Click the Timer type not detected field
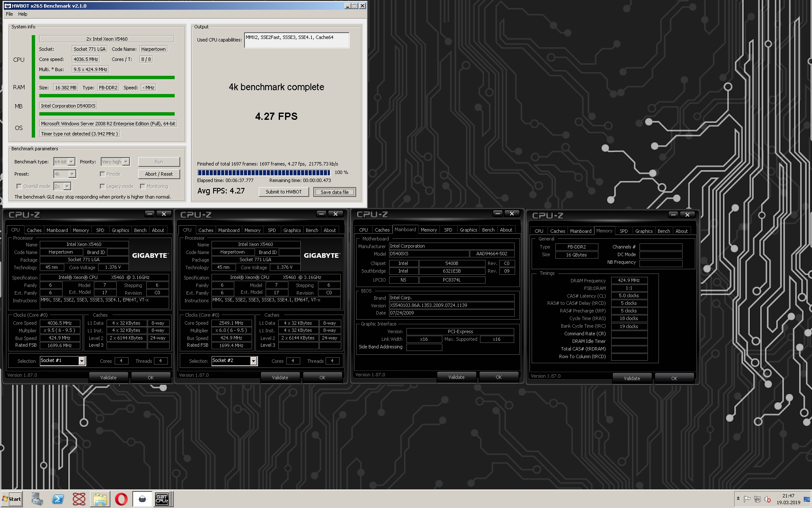The image size is (812, 508). [x=80, y=134]
